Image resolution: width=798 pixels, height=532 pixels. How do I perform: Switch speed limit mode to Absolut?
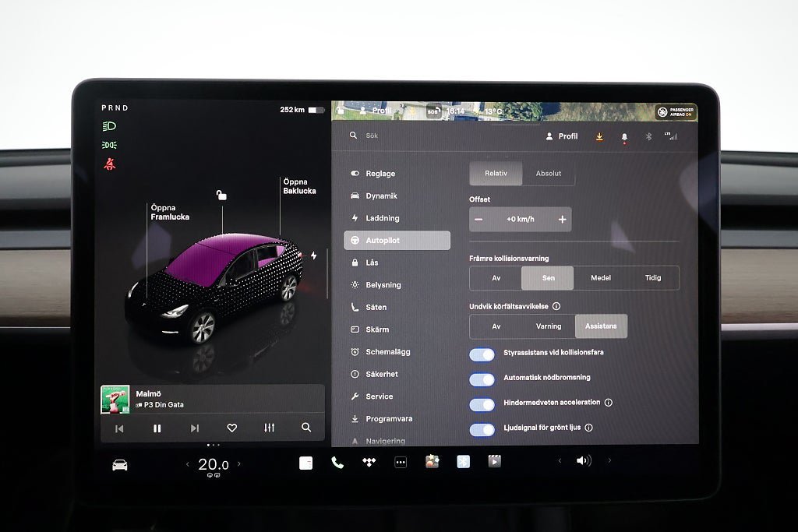click(549, 174)
